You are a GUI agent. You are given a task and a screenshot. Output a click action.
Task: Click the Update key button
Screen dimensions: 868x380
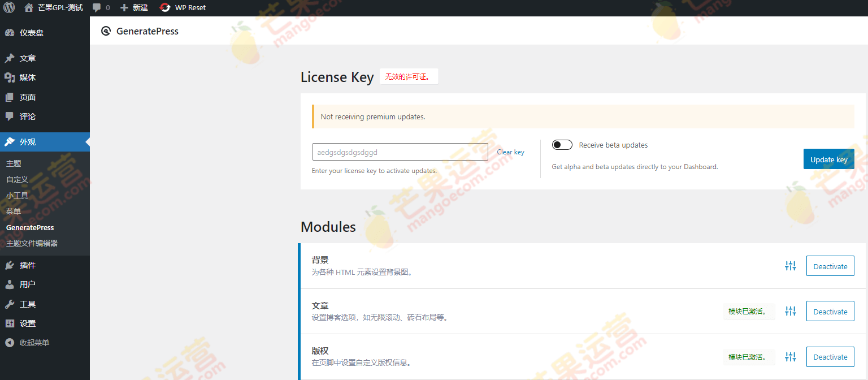[828, 159]
